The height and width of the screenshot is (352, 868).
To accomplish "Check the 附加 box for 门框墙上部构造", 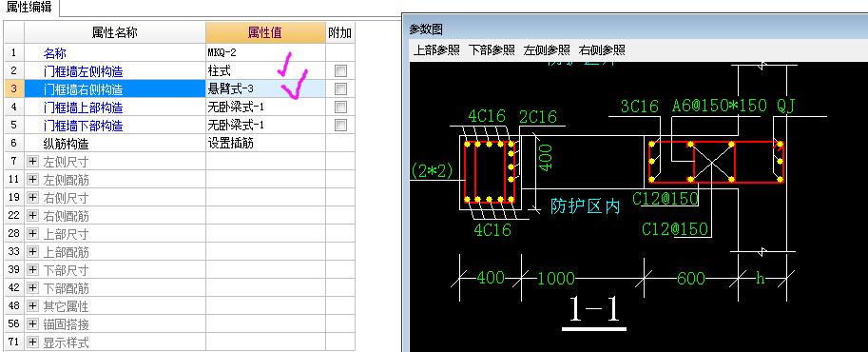I will (340, 107).
